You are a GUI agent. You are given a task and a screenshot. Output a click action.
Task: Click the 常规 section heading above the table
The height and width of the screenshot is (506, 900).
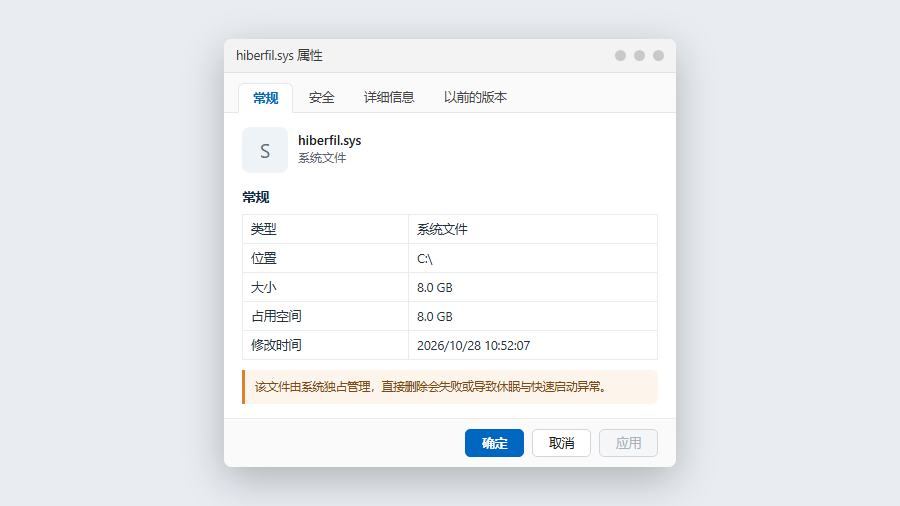[255, 197]
